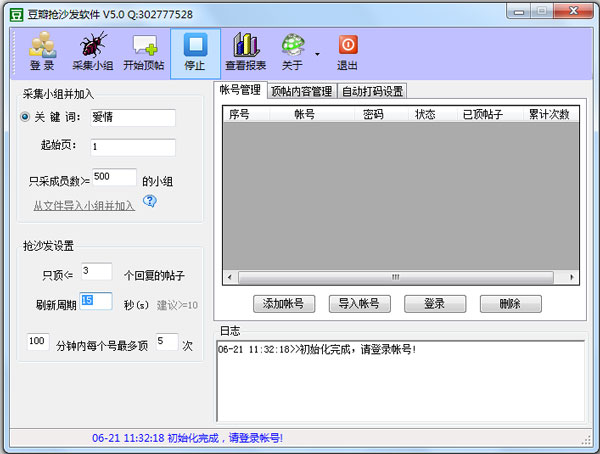This screenshot has width=600, height=454.
Task: Expand the dropdown arrow beside 关于
Action: tap(317, 55)
